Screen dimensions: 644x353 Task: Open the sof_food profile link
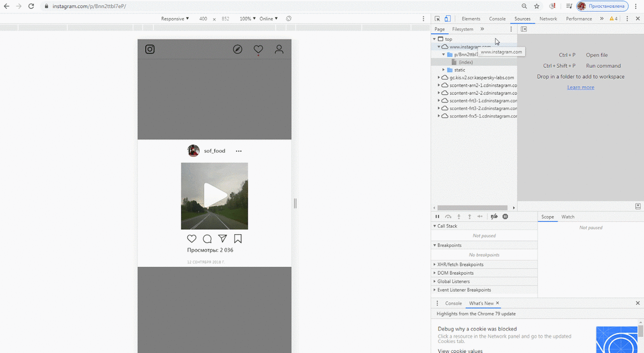214,151
